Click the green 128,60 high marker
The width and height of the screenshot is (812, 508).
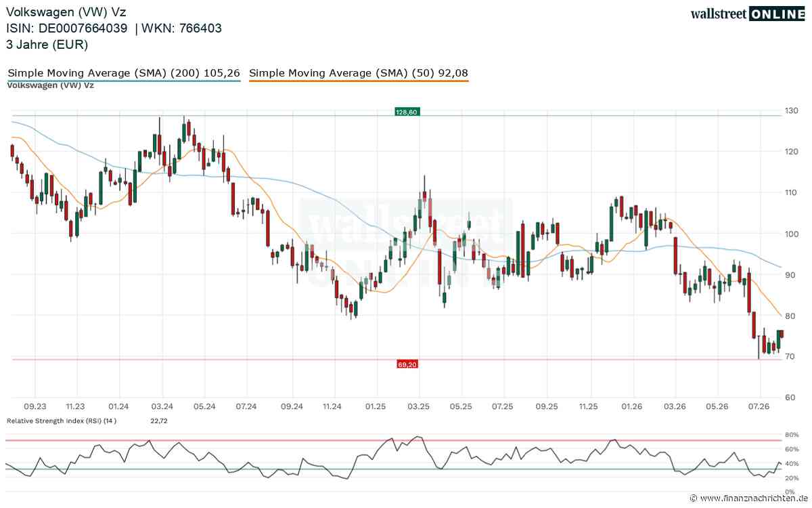tap(408, 110)
